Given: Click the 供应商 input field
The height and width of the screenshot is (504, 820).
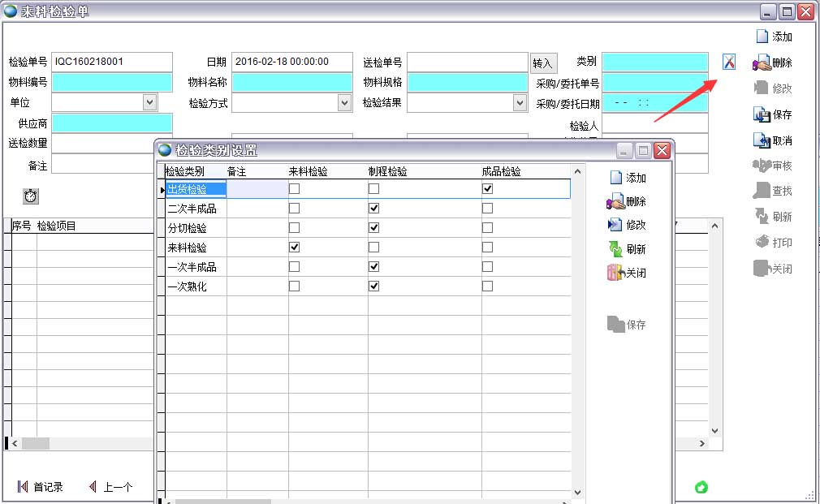Looking at the screenshot, I should pyautogui.click(x=112, y=123).
